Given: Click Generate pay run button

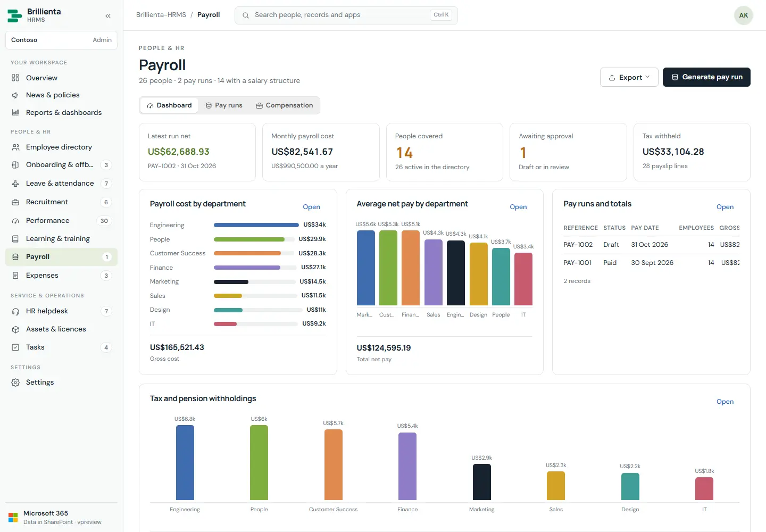Looking at the screenshot, I should pyautogui.click(x=706, y=77).
